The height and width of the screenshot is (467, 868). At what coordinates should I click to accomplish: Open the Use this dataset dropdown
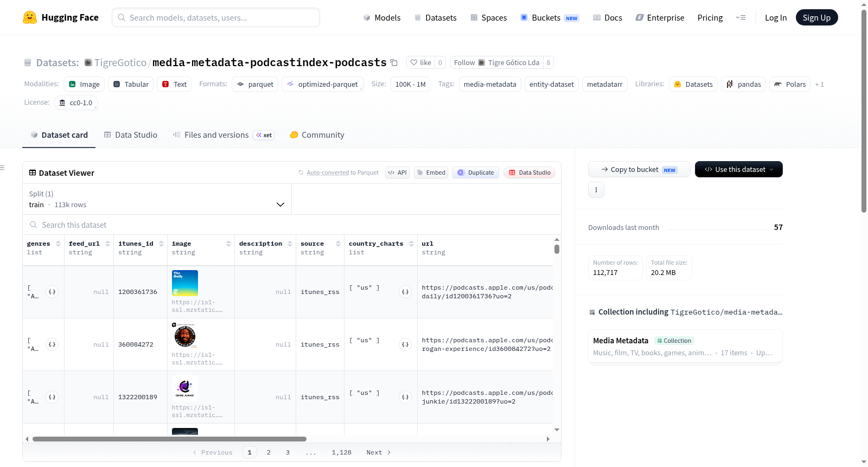tap(739, 169)
